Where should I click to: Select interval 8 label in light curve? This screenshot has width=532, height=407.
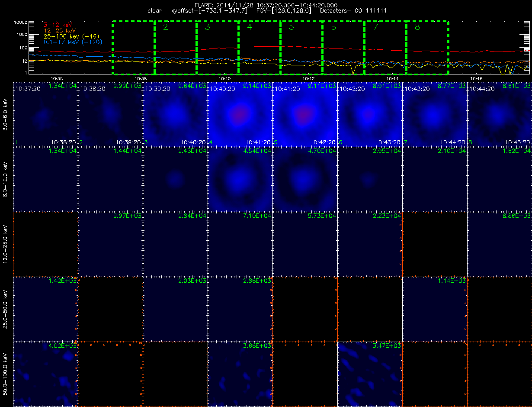[x=417, y=27]
